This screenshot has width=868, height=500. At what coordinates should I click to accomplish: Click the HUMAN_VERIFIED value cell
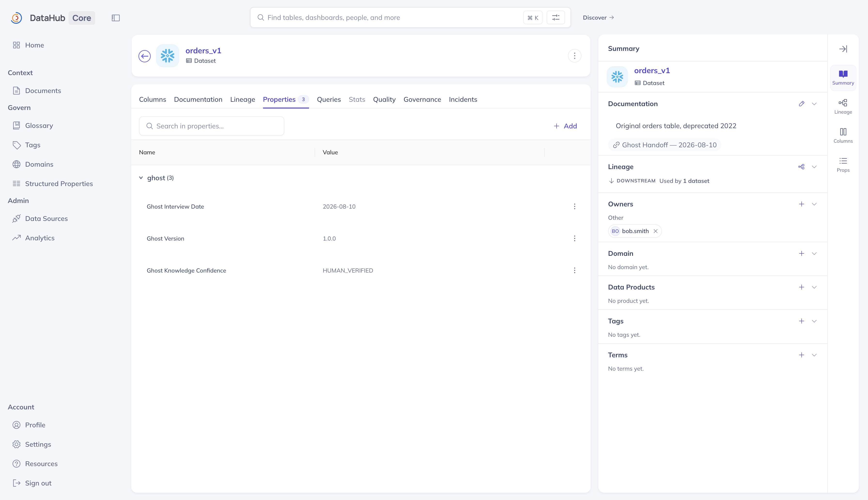[348, 271]
